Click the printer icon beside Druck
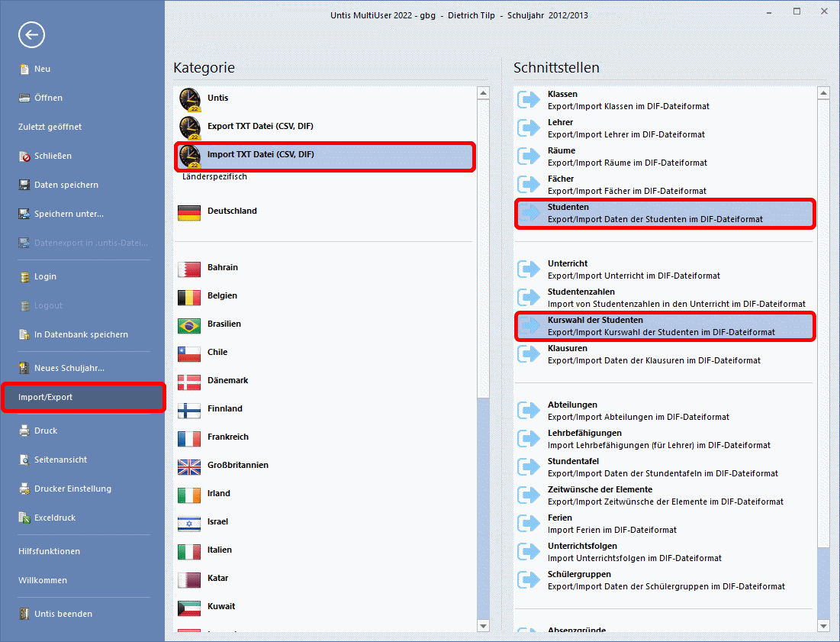The width and height of the screenshot is (840, 642). 24,431
